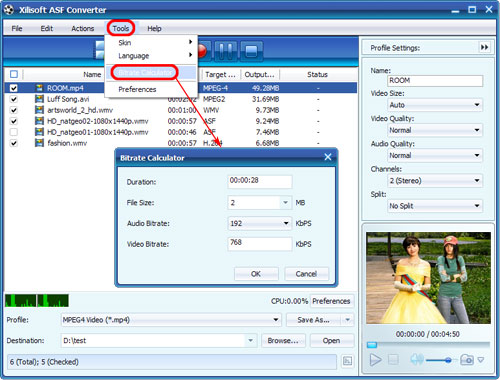Image resolution: width=500 pixels, height=380 pixels.
Task: Choose Preferences from the Tools menu
Action: pyautogui.click(x=151, y=89)
